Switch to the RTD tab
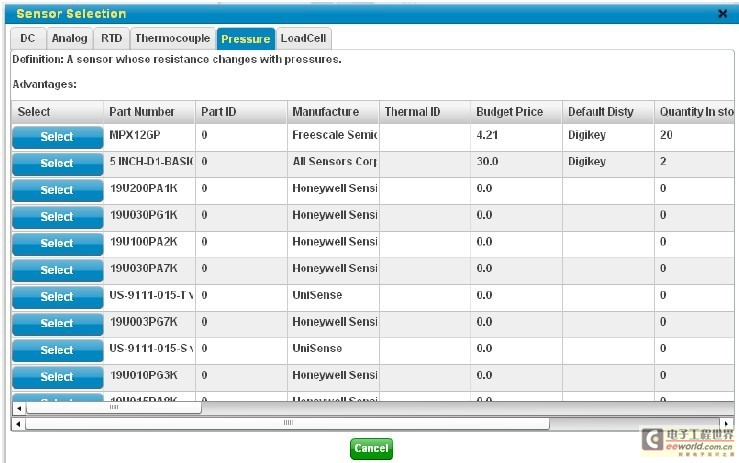This screenshot has height=463, width=739. (x=111, y=39)
